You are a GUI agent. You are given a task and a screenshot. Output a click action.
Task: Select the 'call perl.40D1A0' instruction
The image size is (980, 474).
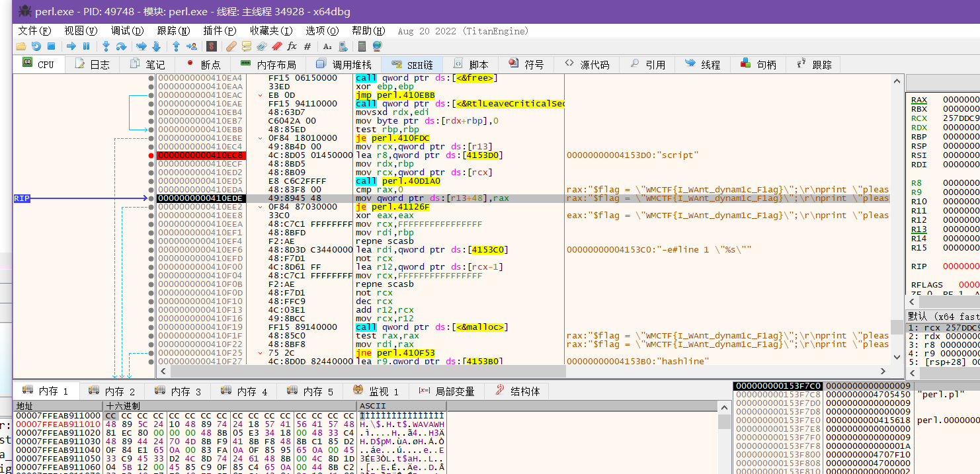pyautogui.click(x=398, y=181)
